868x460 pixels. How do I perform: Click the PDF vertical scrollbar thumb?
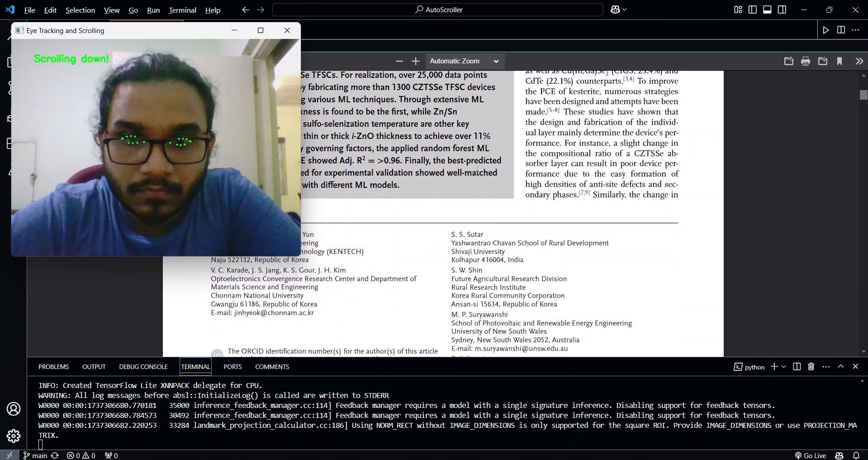click(863, 95)
